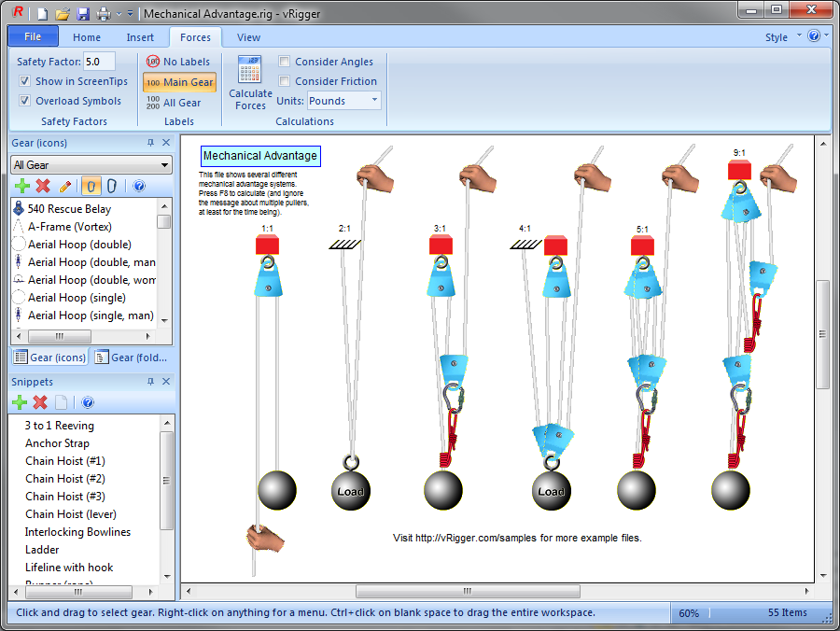Enable the Consider Angles checkbox

[x=285, y=62]
